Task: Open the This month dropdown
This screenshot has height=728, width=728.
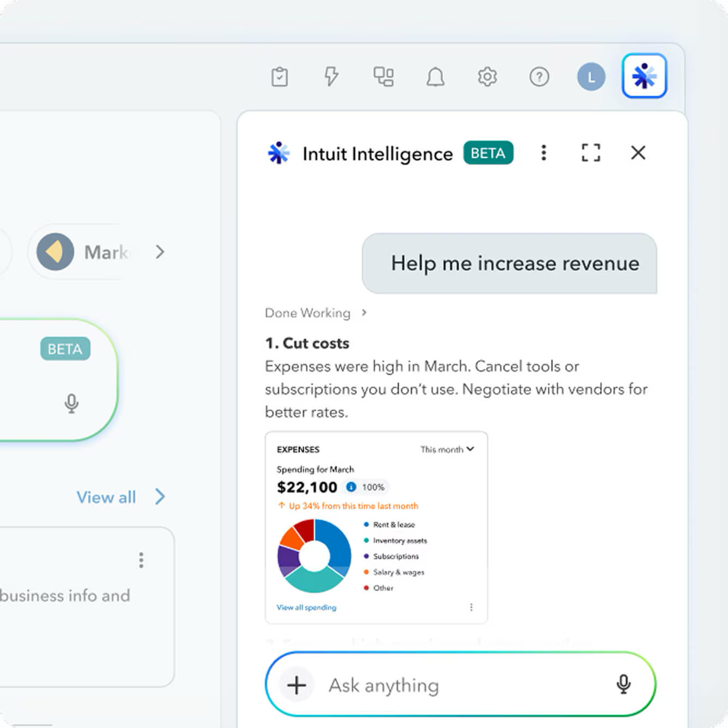Action: coord(447,450)
